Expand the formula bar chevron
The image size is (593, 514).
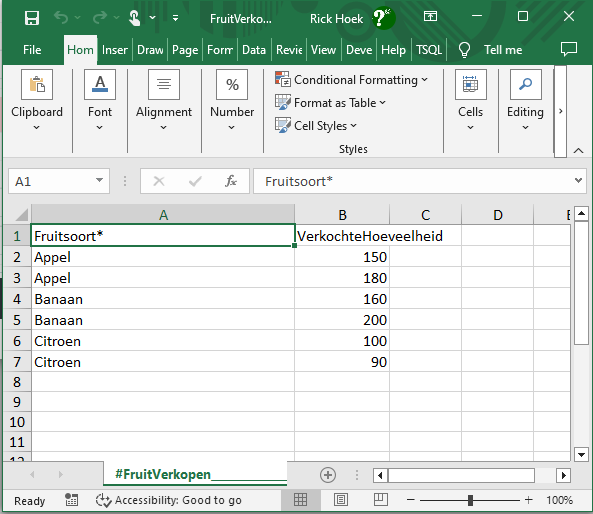click(578, 180)
